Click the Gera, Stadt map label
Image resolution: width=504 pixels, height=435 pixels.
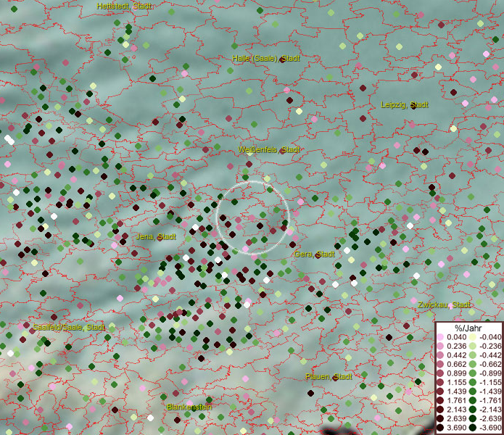pos(314,254)
